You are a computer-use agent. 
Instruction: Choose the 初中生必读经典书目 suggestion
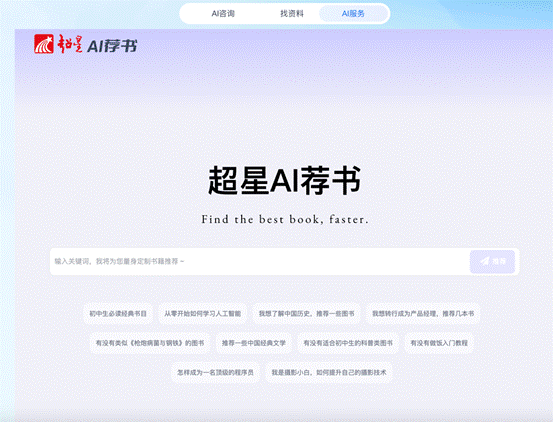click(x=118, y=313)
